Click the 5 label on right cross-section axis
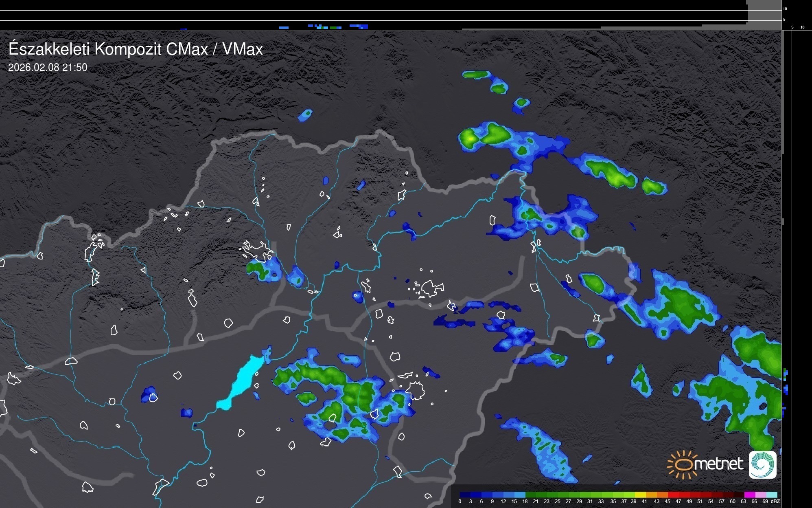This screenshot has width=812, height=508. 792,27
